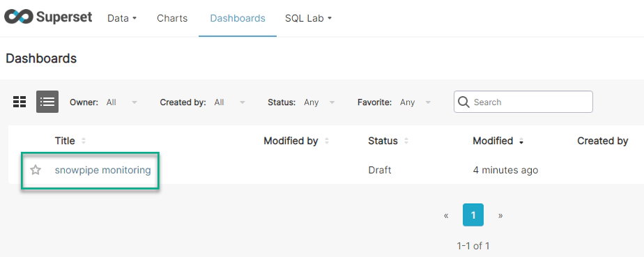Open the Created by filter dropdown
This screenshot has width=644, height=257.
click(x=230, y=102)
